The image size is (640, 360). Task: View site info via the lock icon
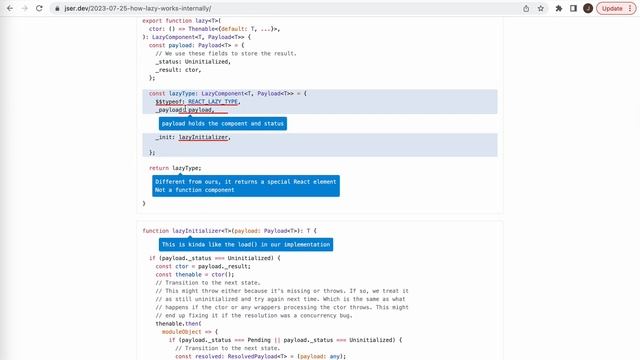(x=57, y=8)
